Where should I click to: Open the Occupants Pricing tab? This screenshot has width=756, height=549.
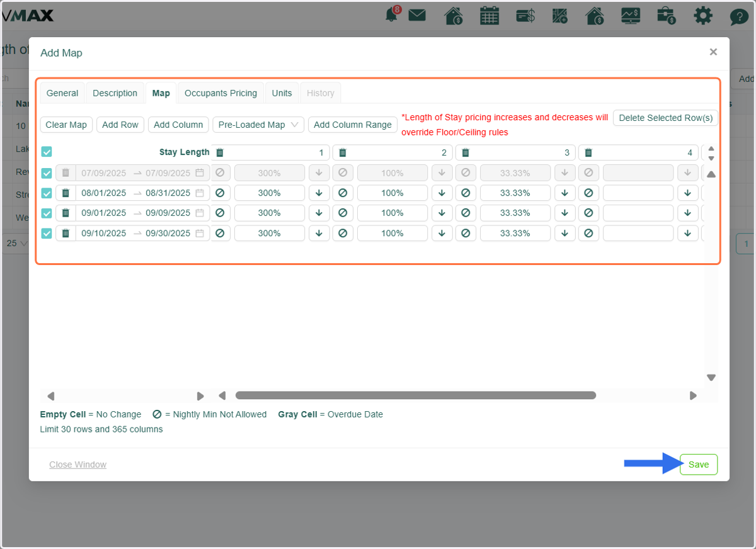click(x=220, y=93)
